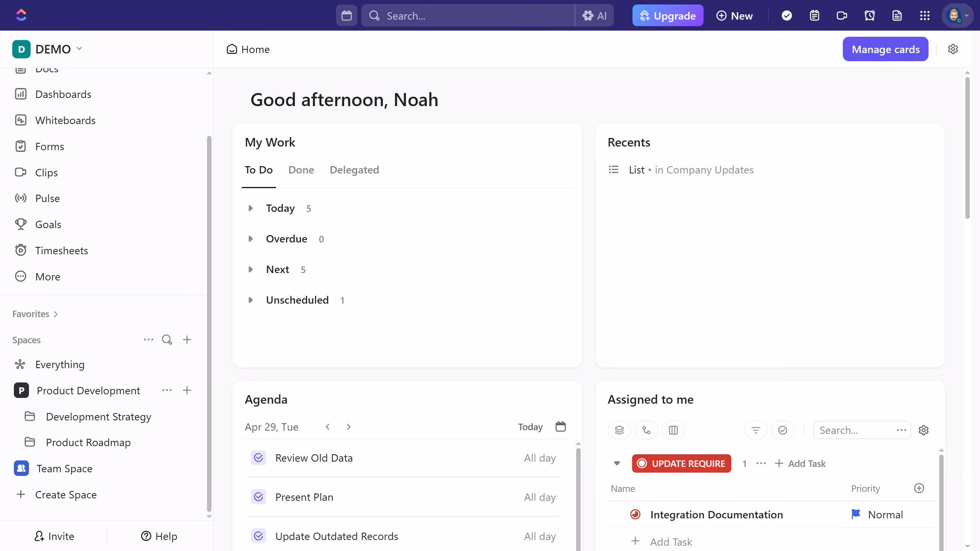
Task: Add a column with Priority plus icon
Action: tap(919, 488)
